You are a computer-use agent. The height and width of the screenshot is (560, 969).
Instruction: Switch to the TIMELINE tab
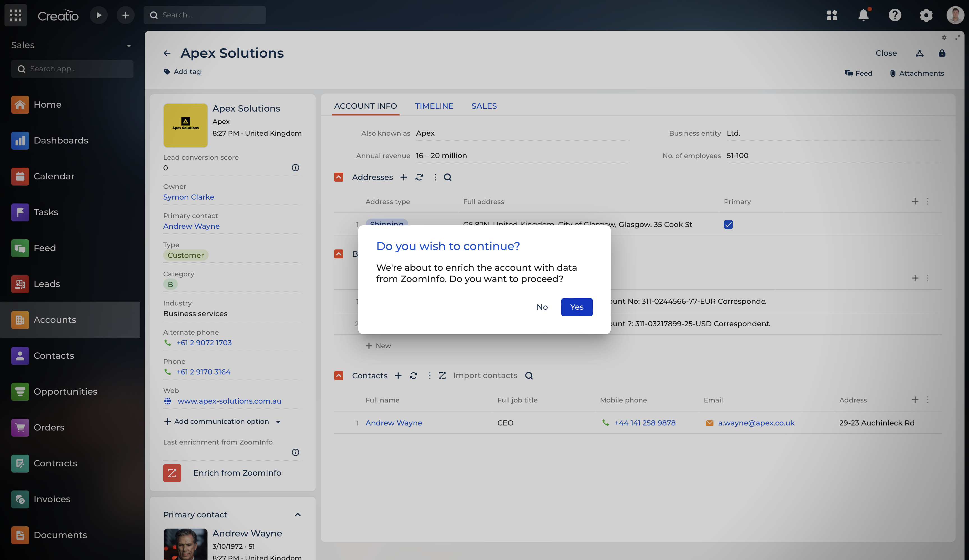point(434,106)
